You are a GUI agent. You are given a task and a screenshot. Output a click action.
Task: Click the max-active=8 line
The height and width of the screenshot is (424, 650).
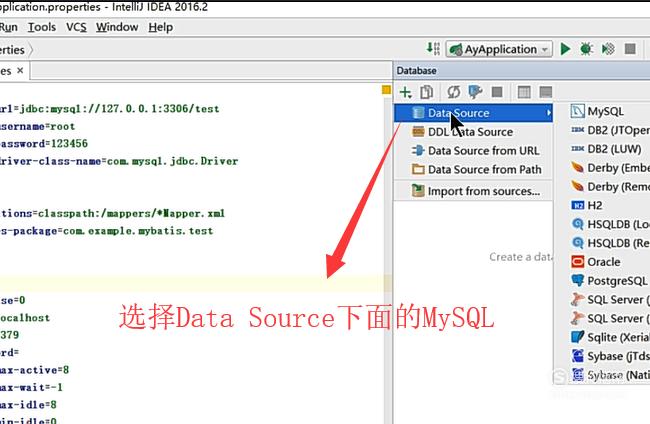tap(34, 370)
